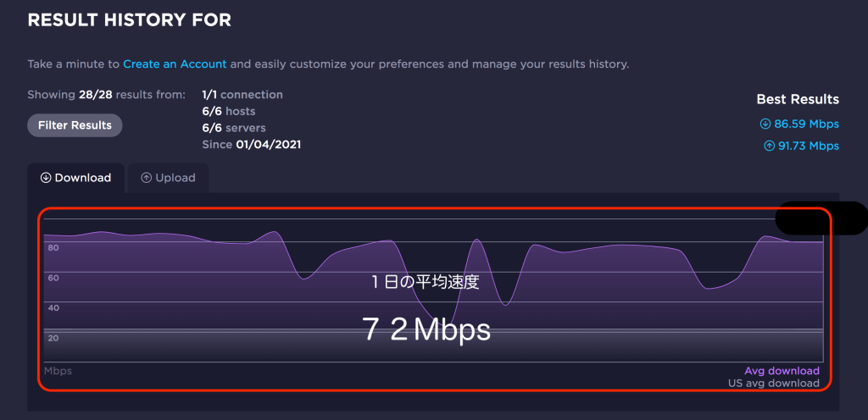
Task: Toggle the US avg download legend entry
Action: point(774,383)
